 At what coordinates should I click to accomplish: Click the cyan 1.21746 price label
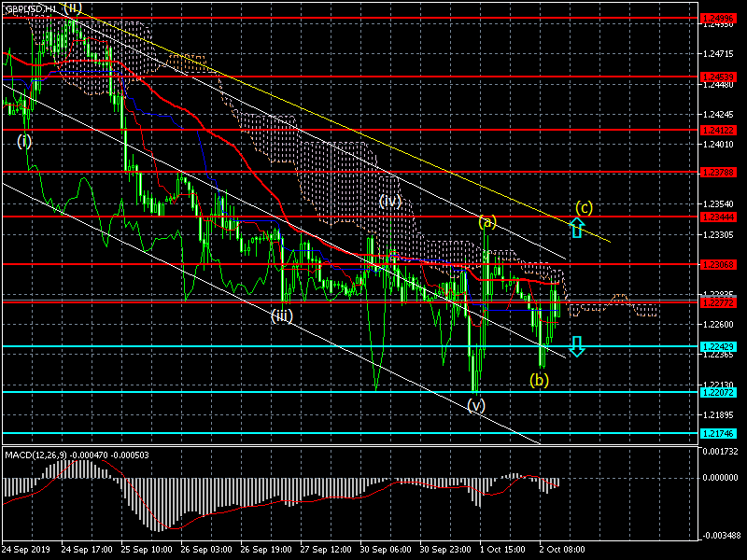pos(718,433)
